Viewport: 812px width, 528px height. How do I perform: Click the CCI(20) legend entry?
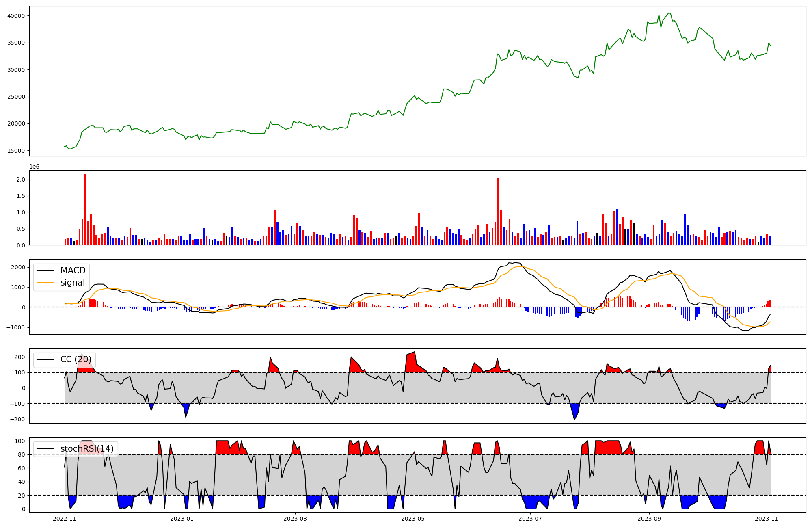[76, 359]
